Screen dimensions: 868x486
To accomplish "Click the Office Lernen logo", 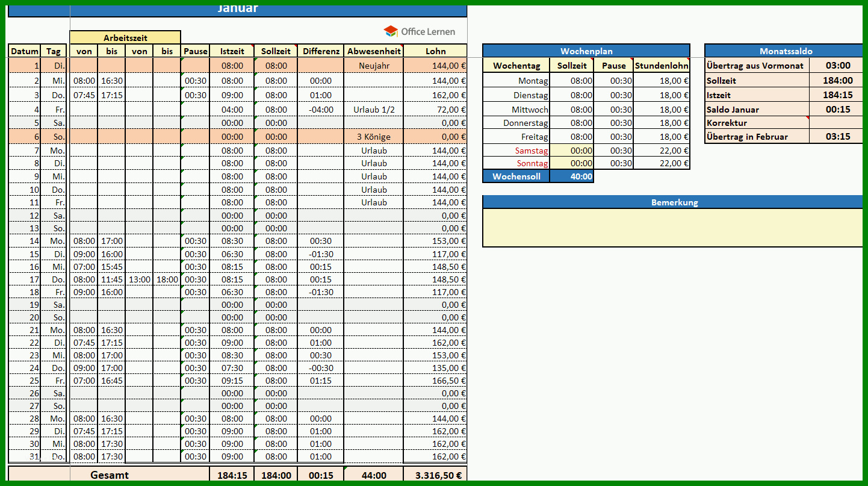I will click(x=420, y=31).
